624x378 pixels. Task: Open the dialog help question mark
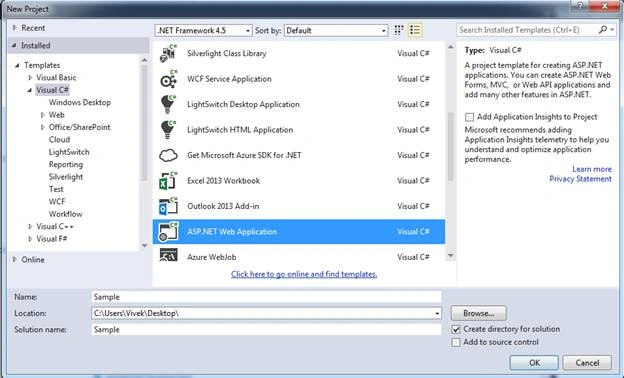[x=580, y=6]
